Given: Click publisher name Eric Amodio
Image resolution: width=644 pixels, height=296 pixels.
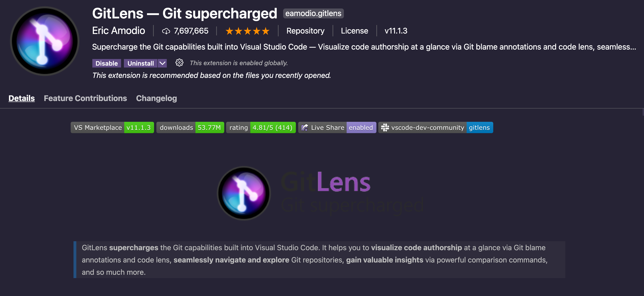Looking at the screenshot, I should point(118,30).
